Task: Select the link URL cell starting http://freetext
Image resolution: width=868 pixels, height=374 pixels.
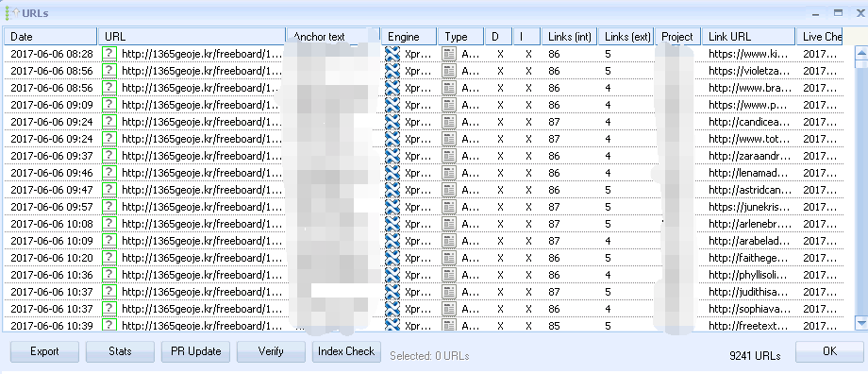Action: tap(749, 325)
